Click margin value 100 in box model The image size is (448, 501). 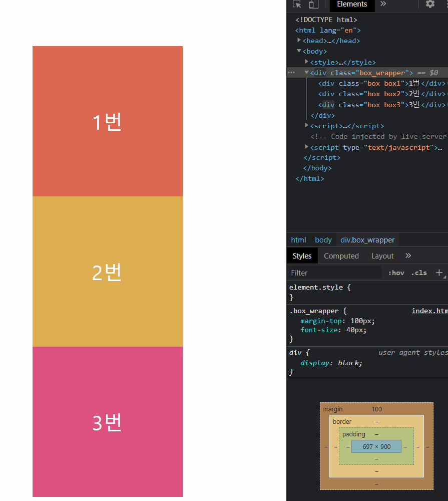377,409
